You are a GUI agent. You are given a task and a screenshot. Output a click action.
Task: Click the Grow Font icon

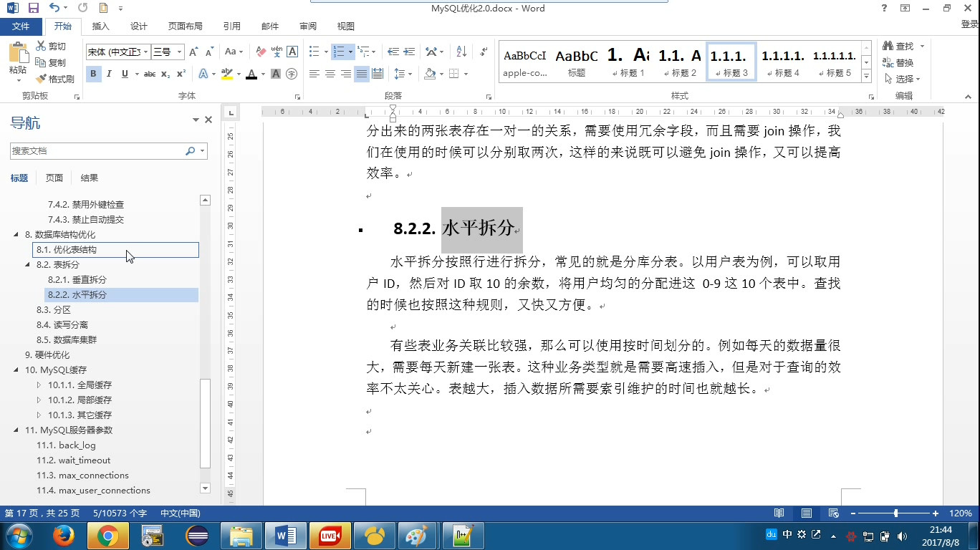click(193, 52)
